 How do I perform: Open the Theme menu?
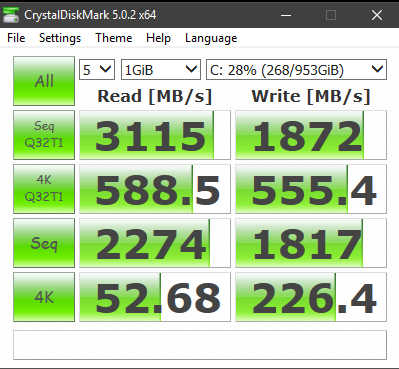[114, 38]
